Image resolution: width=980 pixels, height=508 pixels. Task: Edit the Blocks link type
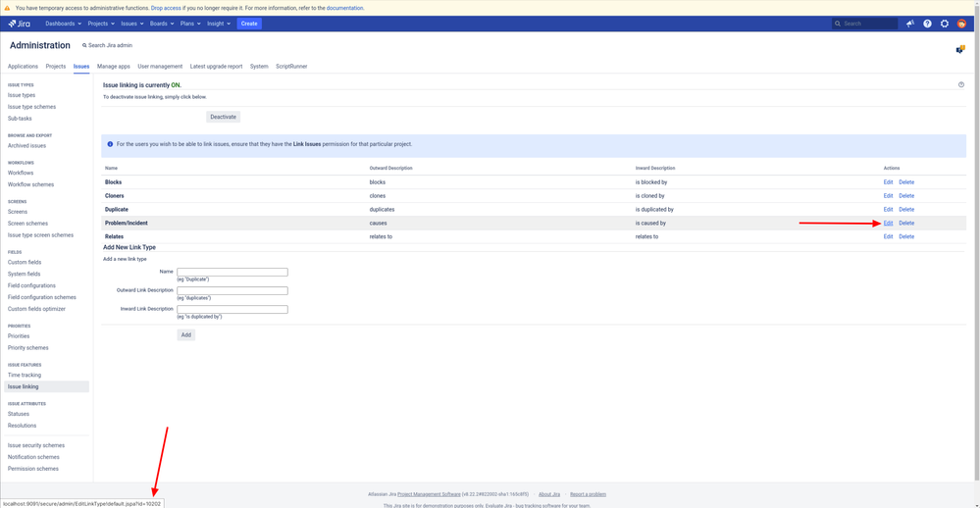coord(888,182)
